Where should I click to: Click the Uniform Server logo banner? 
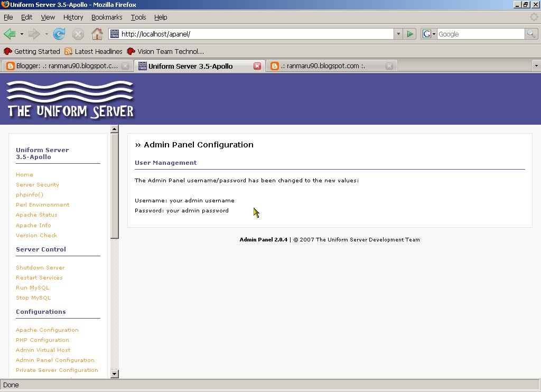[70, 99]
